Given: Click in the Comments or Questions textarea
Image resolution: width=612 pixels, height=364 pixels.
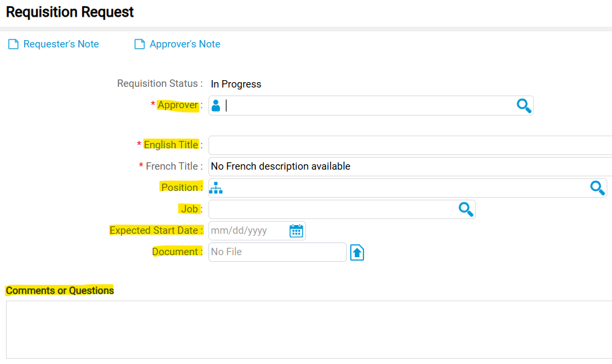Looking at the screenshot, I should tap(307, 329).
